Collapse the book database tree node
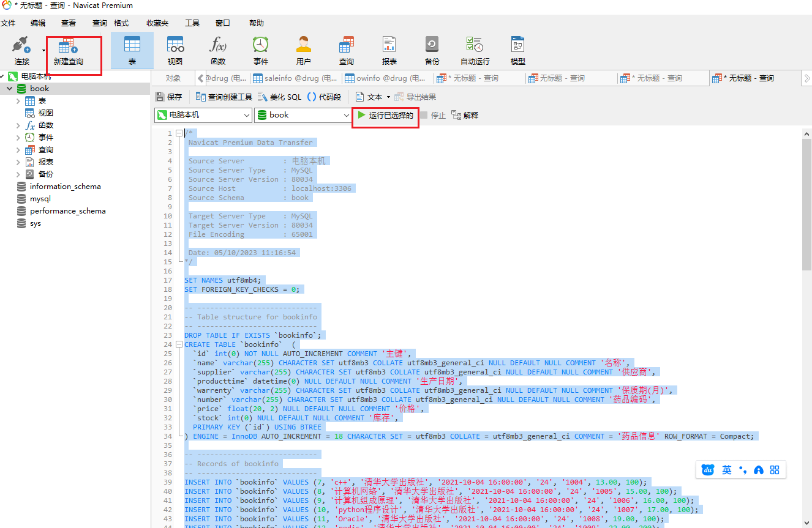 tap(8, 88)
